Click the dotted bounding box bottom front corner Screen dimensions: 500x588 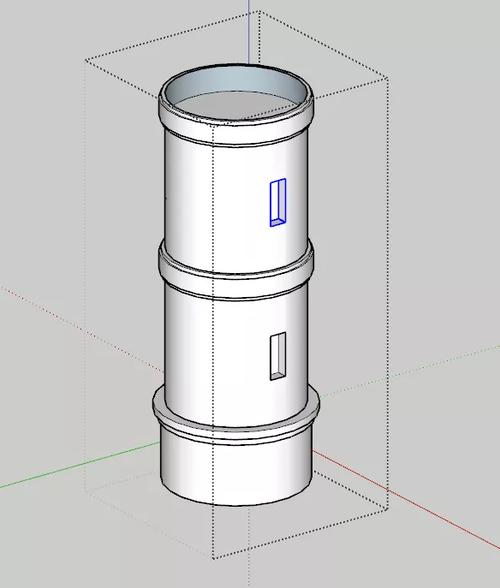[213, 558]
